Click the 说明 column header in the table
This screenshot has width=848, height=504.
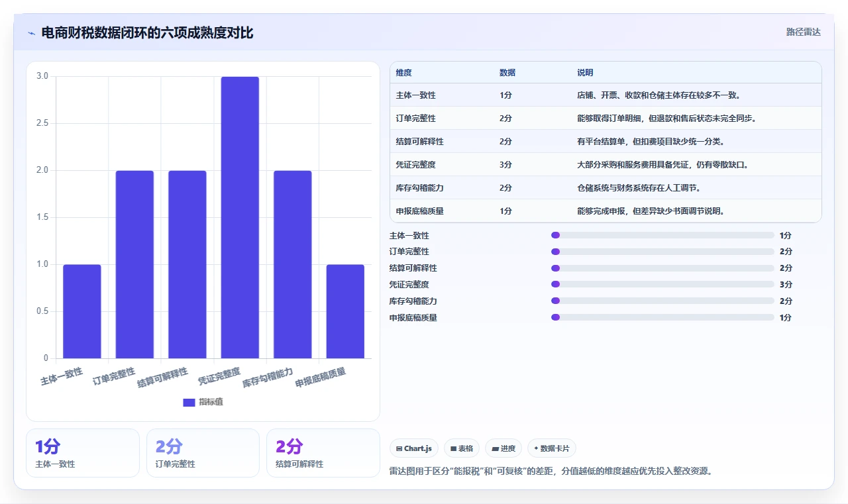(x=585, y=73)
